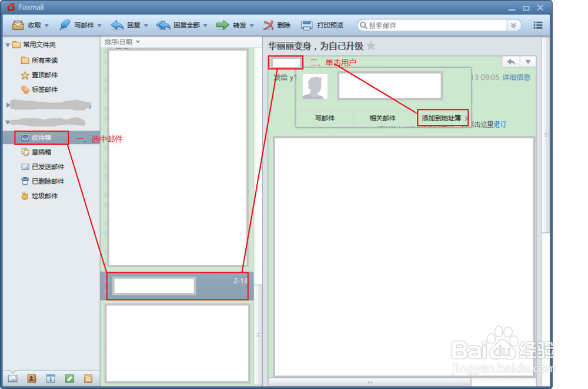This screenshot has width=588, height=389.
Task: Open the 所有未读 folder
Action: [x=39, y=60]
